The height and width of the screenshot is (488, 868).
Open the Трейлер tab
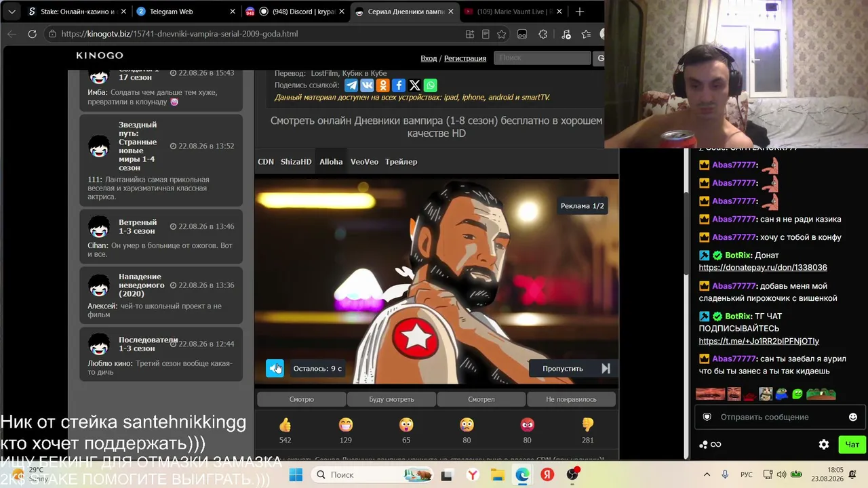point(401,162)
